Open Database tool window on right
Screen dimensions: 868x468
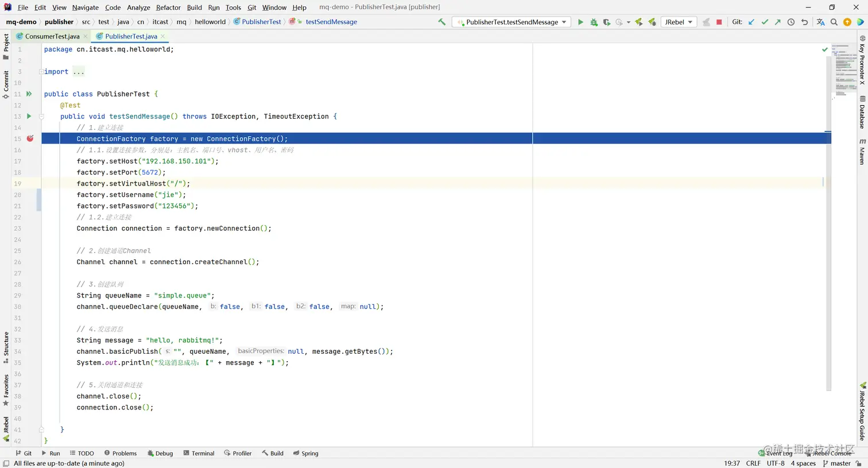coord(862,113)
